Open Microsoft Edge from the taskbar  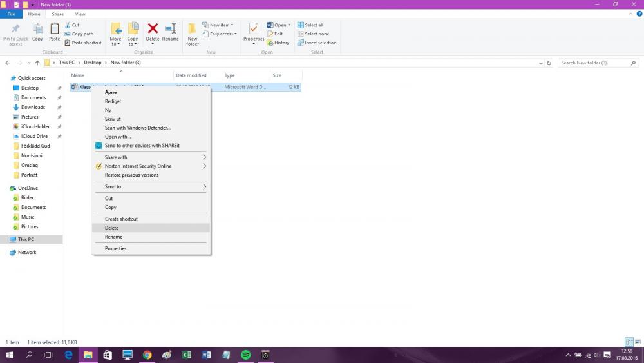coord(69,355)
